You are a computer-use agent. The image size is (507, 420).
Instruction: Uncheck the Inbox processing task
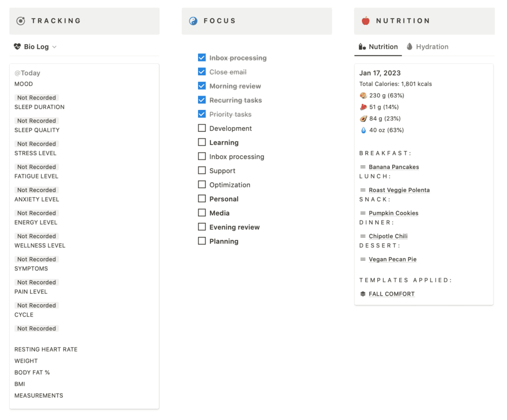click(x=202, y=57)
